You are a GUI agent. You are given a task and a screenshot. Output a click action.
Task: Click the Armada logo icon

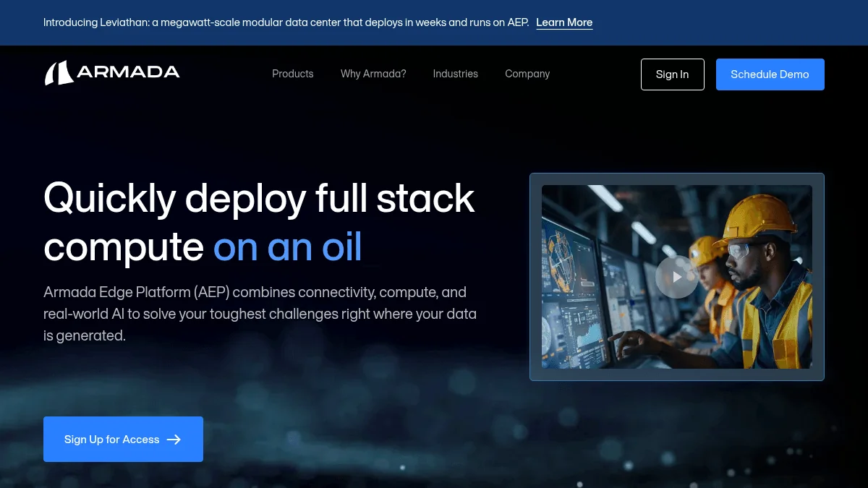pyautogui.click(x=59, y=72)
